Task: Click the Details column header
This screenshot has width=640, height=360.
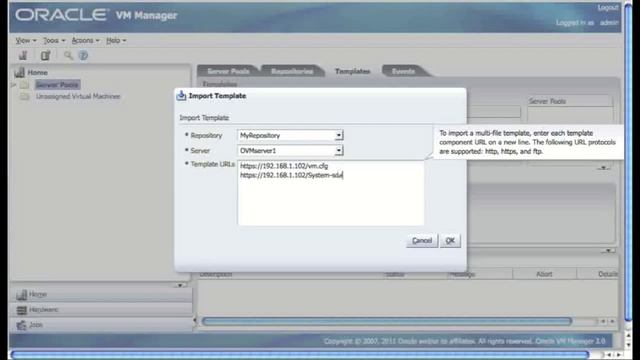Action: tap(607, 274)
